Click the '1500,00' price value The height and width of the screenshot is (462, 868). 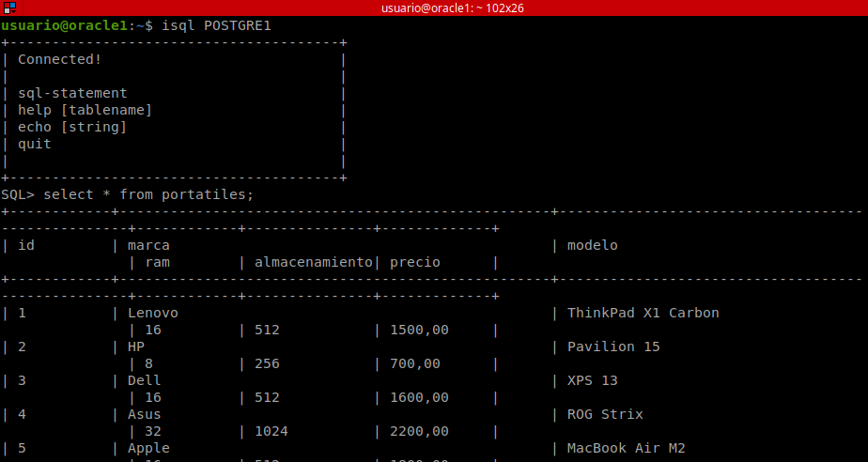[419, 331]
